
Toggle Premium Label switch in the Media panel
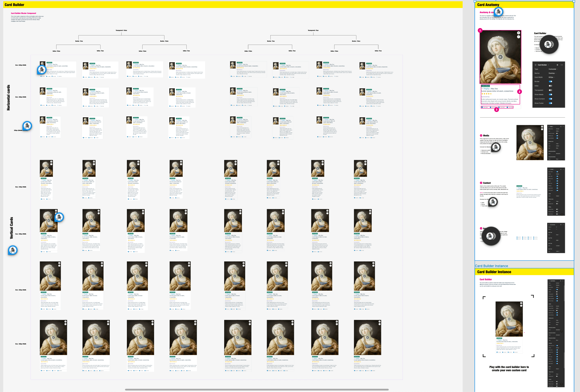557,133
